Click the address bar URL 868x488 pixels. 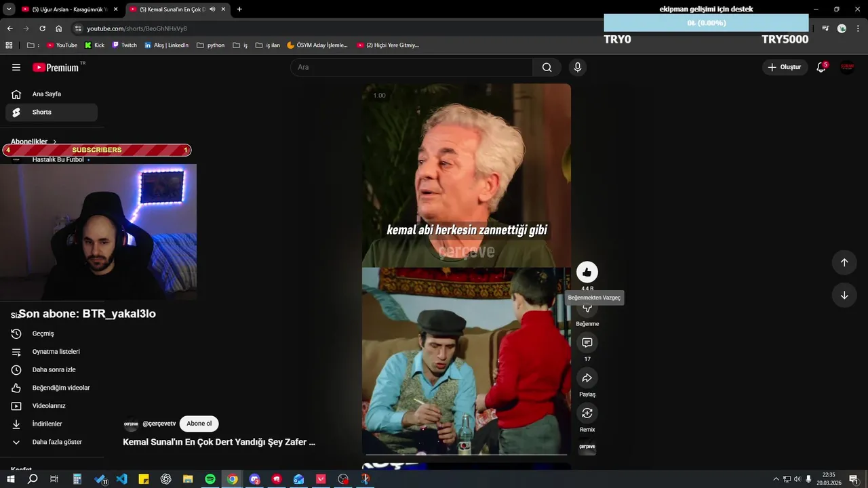[x=137, y=28]
